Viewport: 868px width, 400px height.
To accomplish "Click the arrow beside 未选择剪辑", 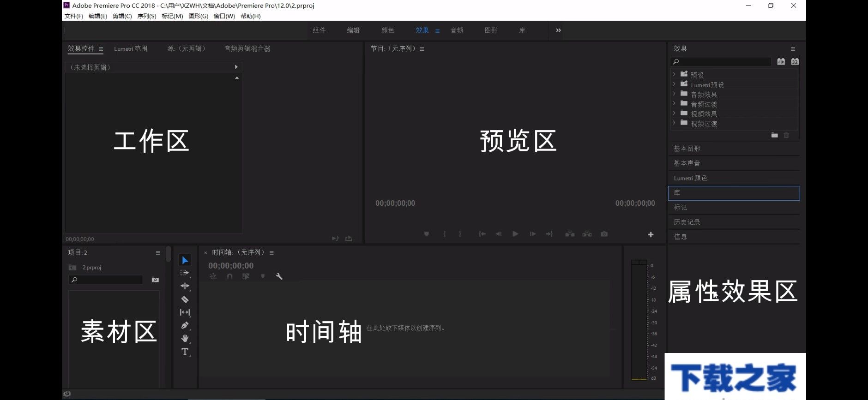I will point(236,67).
